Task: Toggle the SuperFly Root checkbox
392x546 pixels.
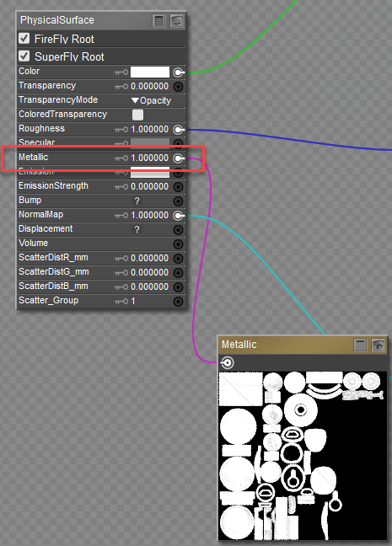Action: [x=24, y=56]
